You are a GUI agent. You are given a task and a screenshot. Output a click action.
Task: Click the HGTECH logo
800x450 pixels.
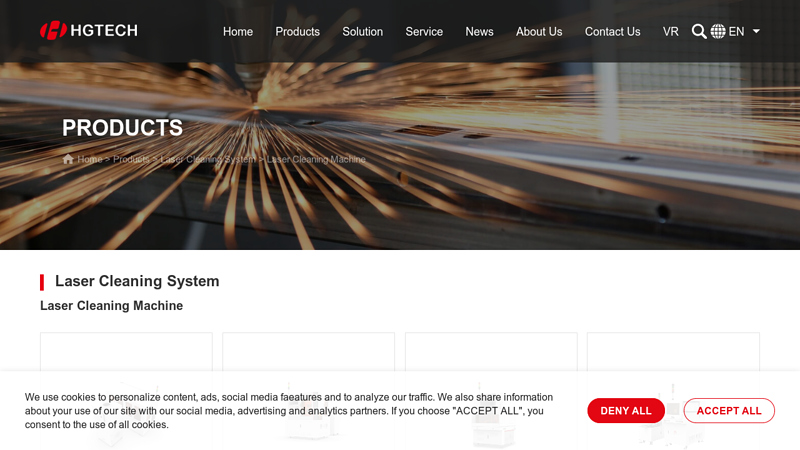[x=88, y=31]
